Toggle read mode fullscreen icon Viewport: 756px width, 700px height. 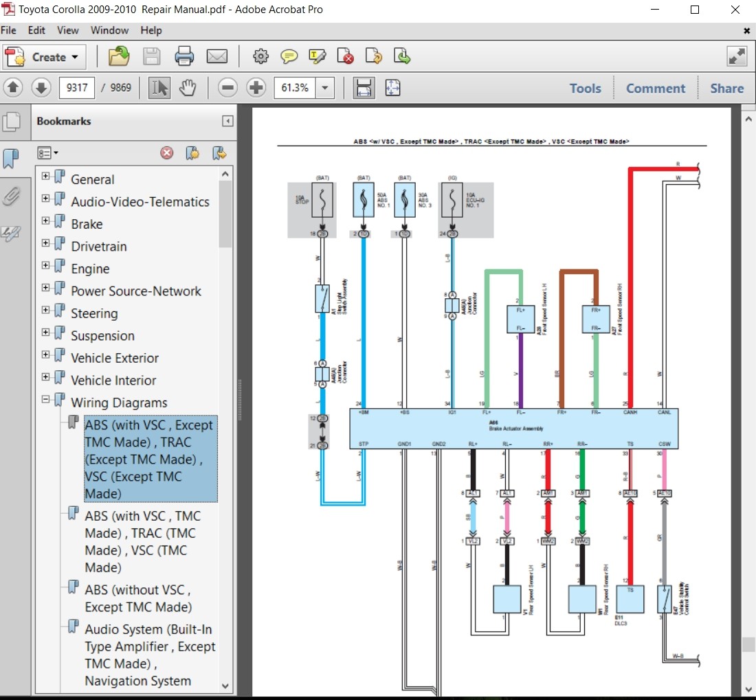click(x=737, y=56)
